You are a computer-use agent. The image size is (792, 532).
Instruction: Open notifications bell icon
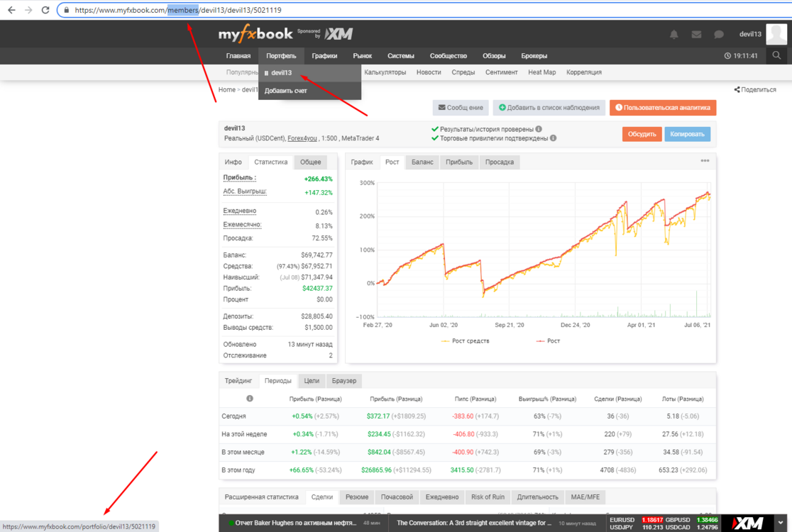pyautogui.click(x=673, y=34)
